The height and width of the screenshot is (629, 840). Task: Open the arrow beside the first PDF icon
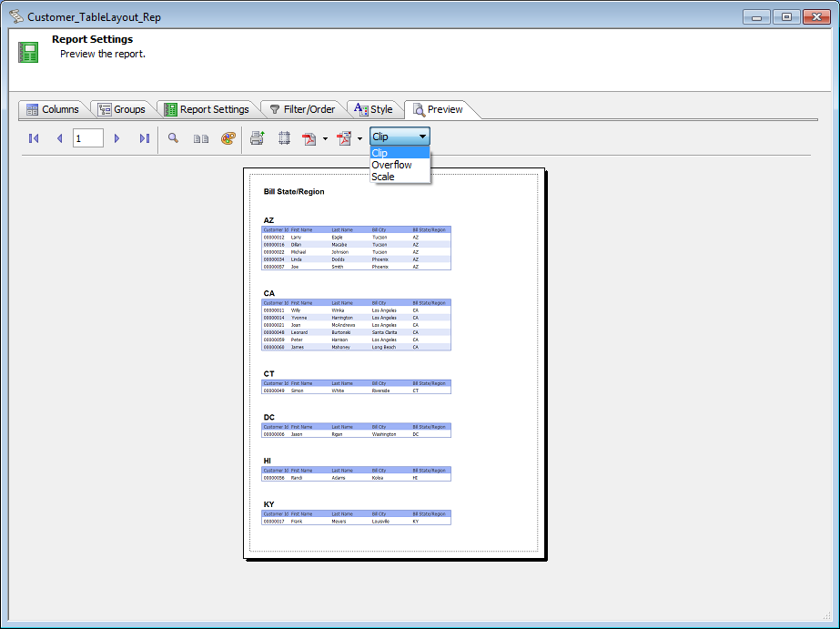click(x=325, y=139)
